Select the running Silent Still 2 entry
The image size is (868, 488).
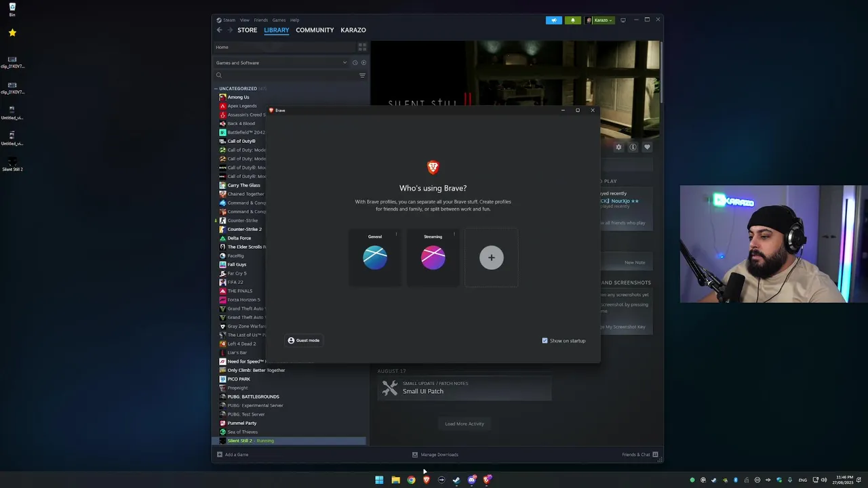click(290, 441)
